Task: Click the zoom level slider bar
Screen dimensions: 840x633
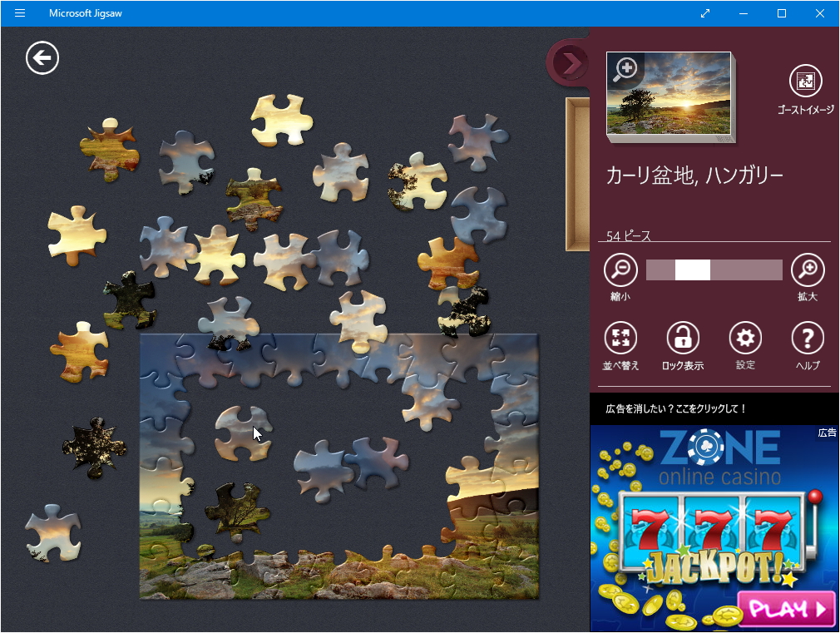Action: (x=714, y=269)
